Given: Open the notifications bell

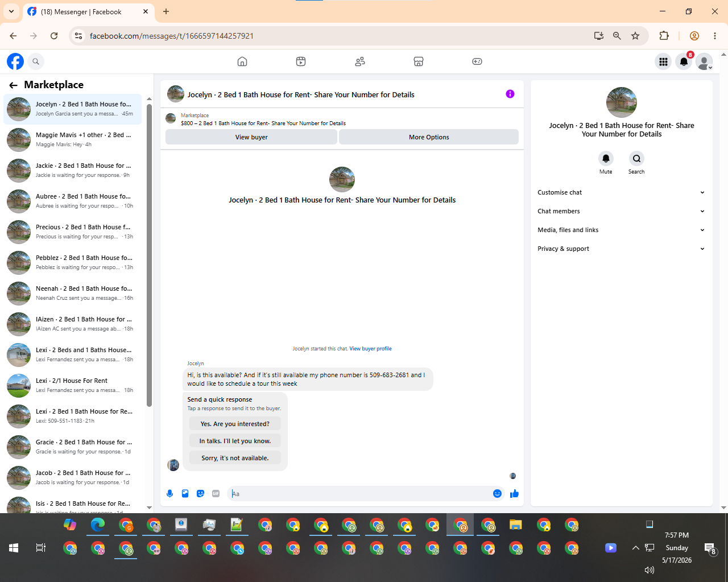Looking at the screenshot, I should point(684,61).
